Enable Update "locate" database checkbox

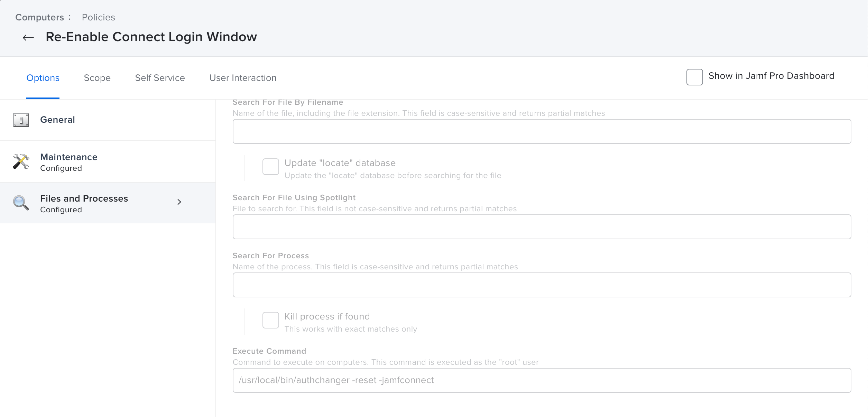tap(270, 167)
